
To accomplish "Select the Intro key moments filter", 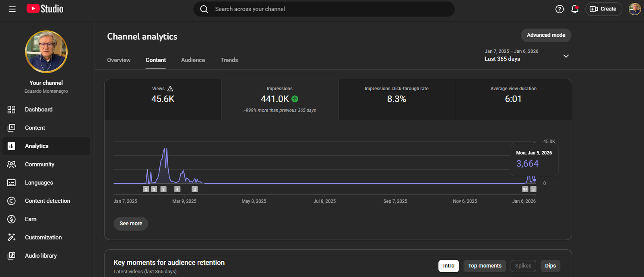I will [x=448, y=266].
